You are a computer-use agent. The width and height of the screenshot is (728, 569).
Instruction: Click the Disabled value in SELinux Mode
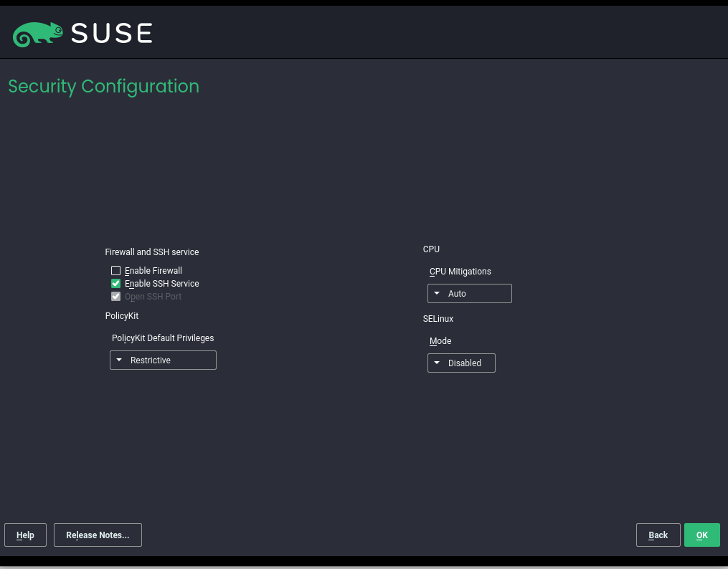[464, 363]
